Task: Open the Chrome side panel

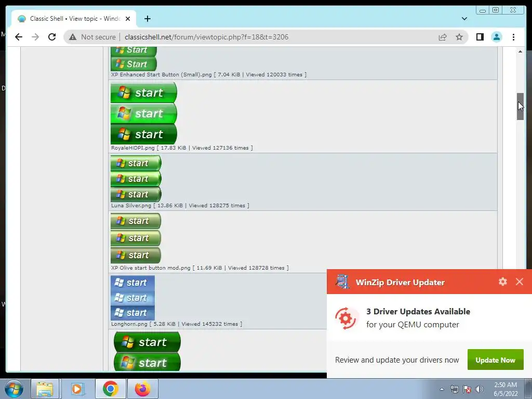Action: coord(480,37)
